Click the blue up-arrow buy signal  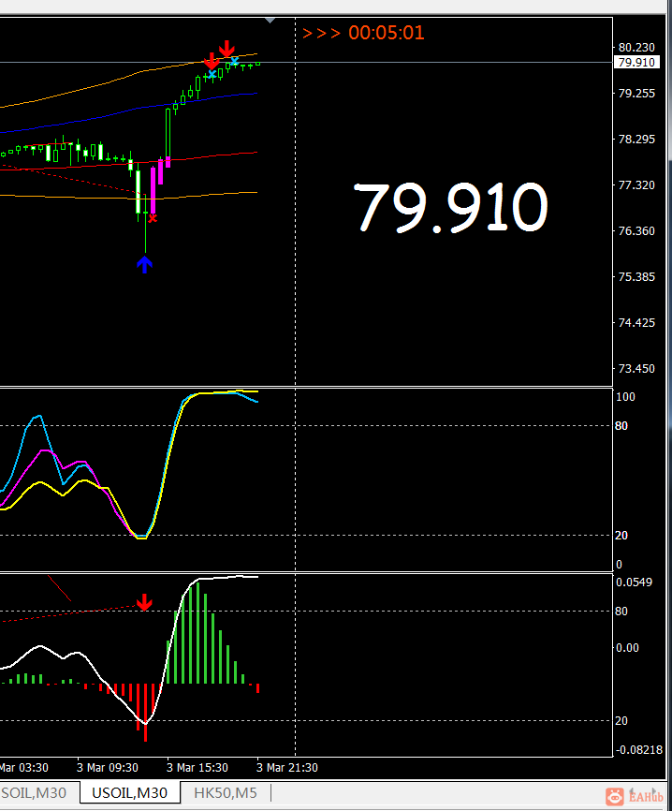click(145, 264)
